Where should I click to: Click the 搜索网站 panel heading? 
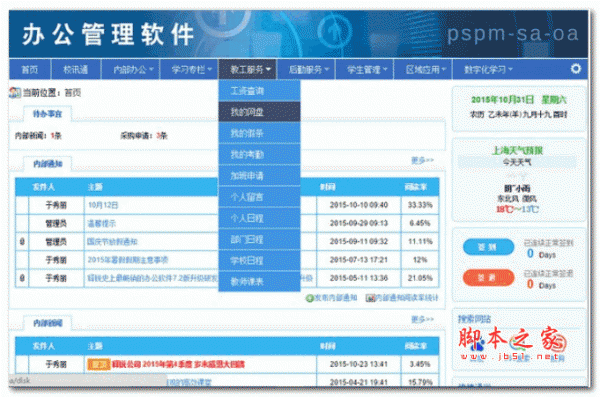click(474, 319)
